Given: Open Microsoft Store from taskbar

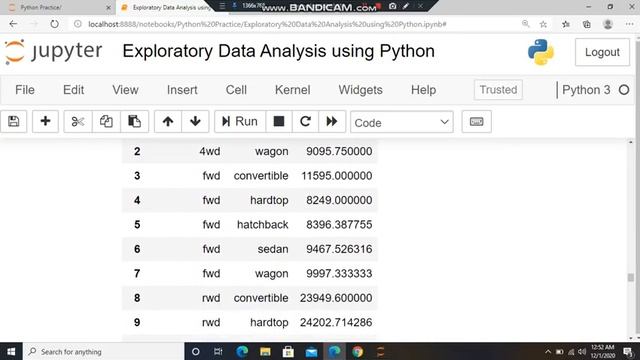Looking at the screenshot, I should click(x=288, y=351).
